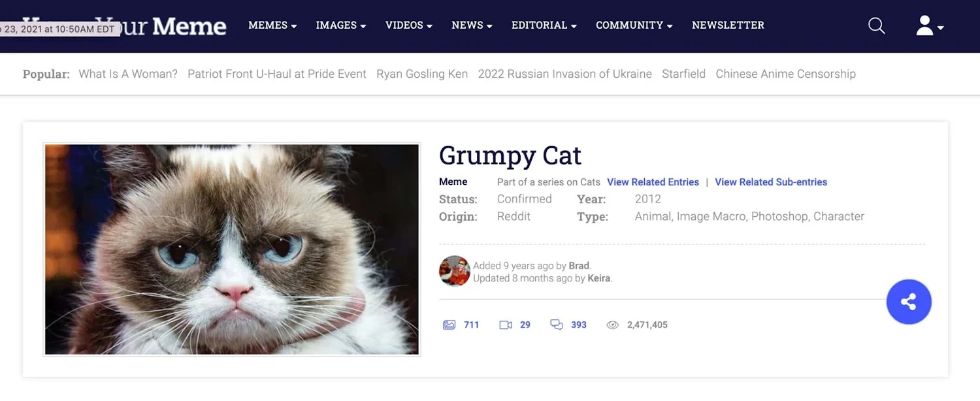Open the Newsletter menu item

[x=728, y=25]
